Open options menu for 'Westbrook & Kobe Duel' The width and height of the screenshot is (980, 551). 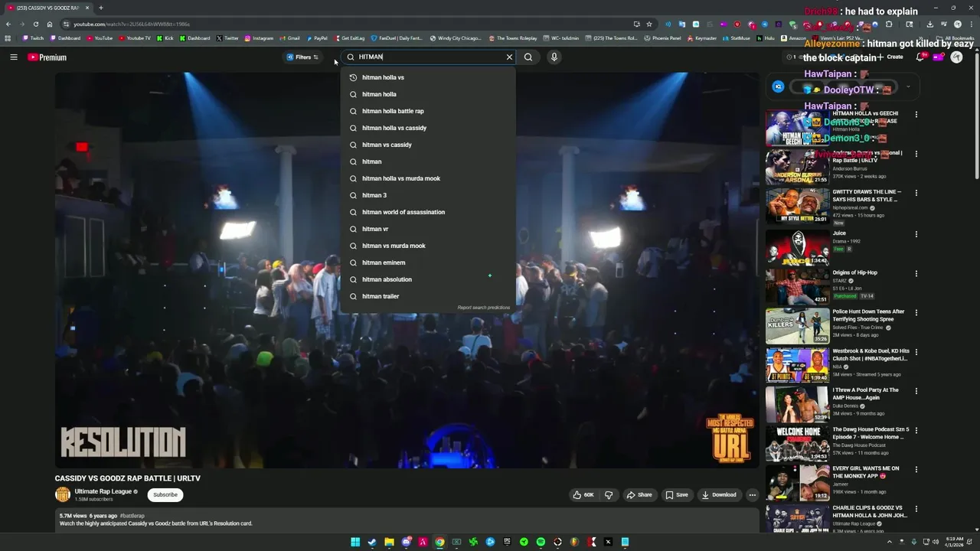[x=916, y=352]
